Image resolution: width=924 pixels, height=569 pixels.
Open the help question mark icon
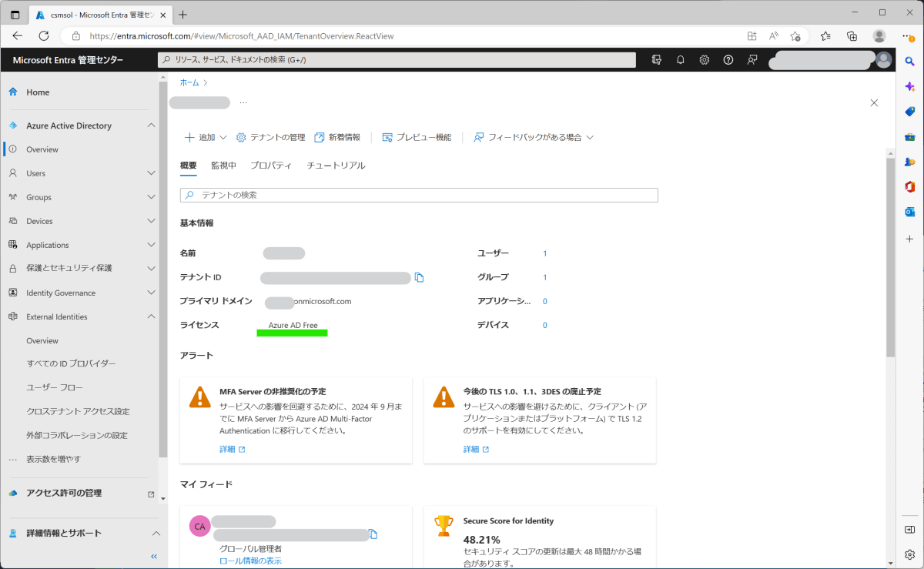click(x=728, y=60)
